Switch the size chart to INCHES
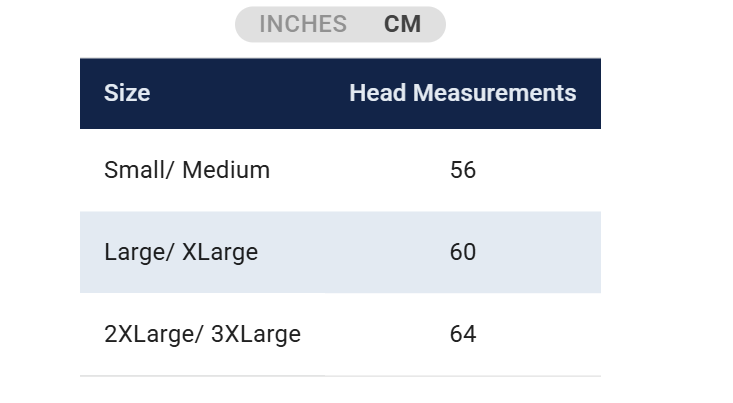The width and height of the screenshot is (733, 403). [x=303, y=24]
